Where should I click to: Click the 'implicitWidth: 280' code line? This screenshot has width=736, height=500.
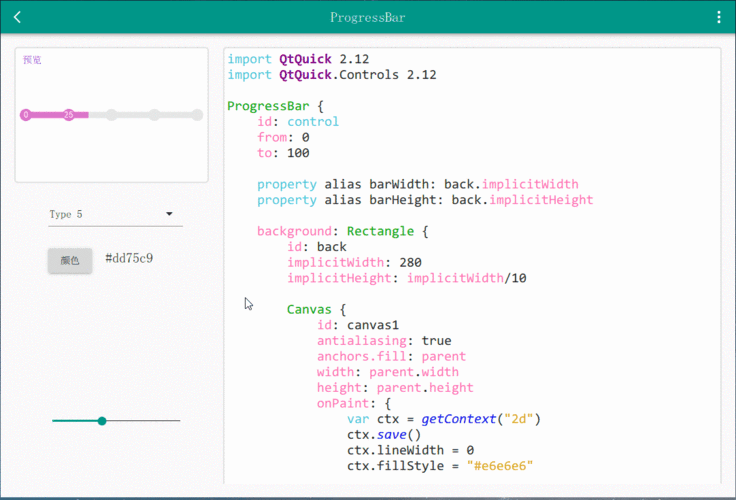pyautogui.click(x=354, y=262)
